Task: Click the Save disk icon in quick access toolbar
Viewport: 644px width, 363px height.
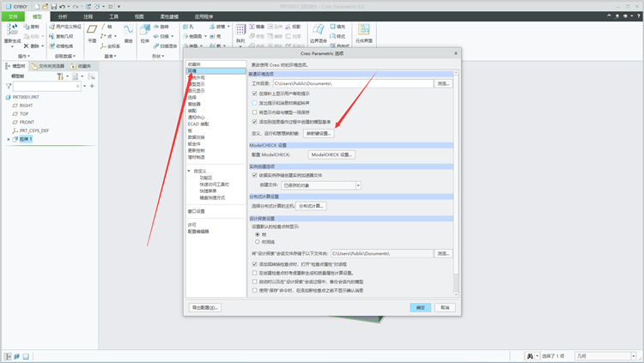Action: click(x=54, y=7)
